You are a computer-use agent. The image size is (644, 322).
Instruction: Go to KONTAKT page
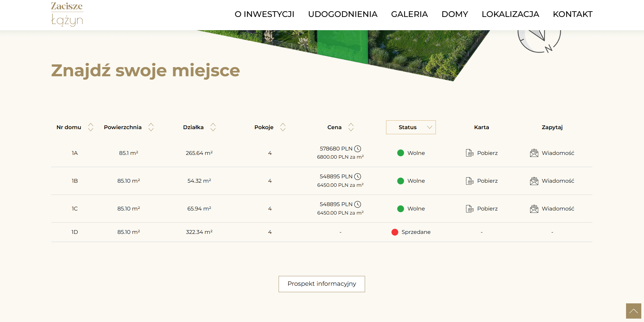click(573, 14)
